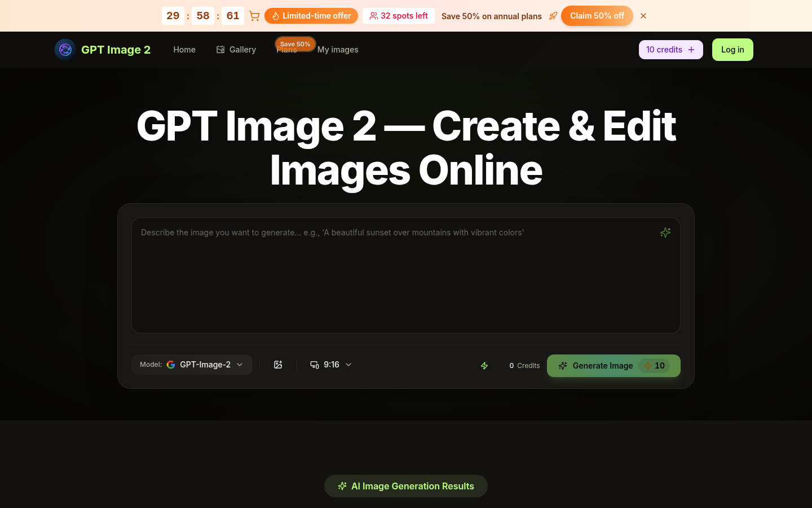Click the GPT Image 2 brand name
This screenshot has height=508, width=812.
click(116, 50)
